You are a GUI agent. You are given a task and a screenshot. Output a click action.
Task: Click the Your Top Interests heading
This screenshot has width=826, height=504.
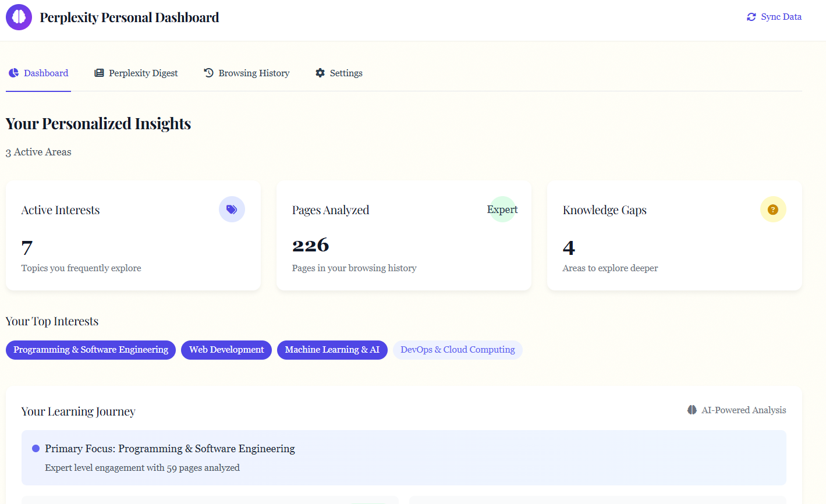click(52, 321)
